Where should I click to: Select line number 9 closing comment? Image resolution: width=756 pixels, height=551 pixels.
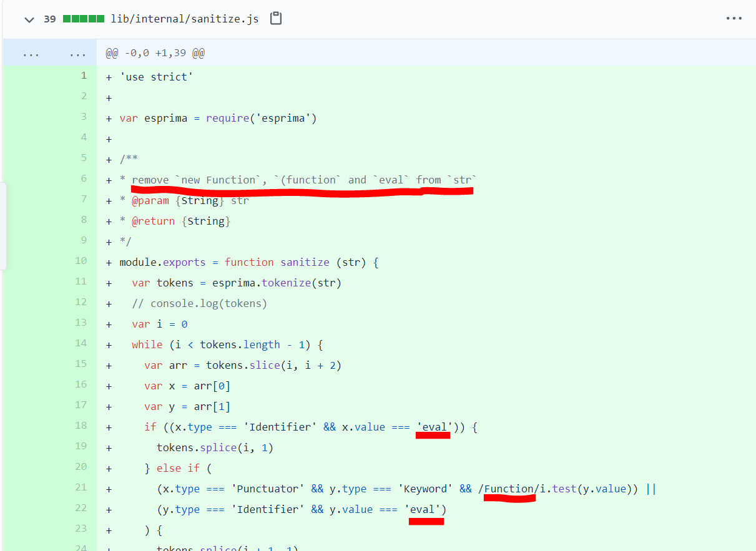point(84,240)
